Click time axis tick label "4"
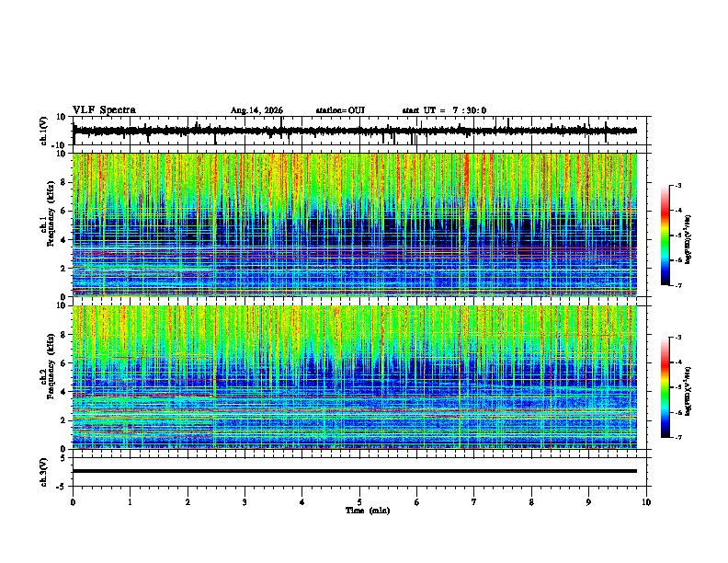This screenshot has width=728, height=563. tap(302, 502)
